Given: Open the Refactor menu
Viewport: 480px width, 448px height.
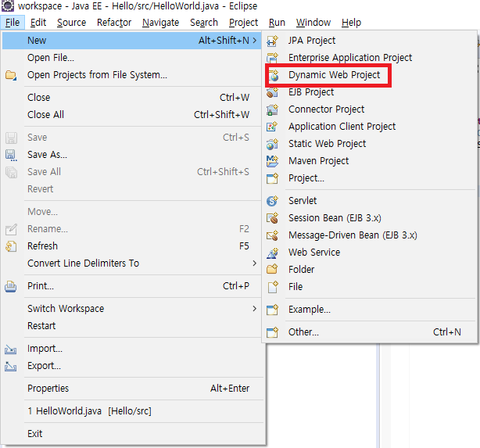Looking at the screenshot, I should (x=114, y=23).
